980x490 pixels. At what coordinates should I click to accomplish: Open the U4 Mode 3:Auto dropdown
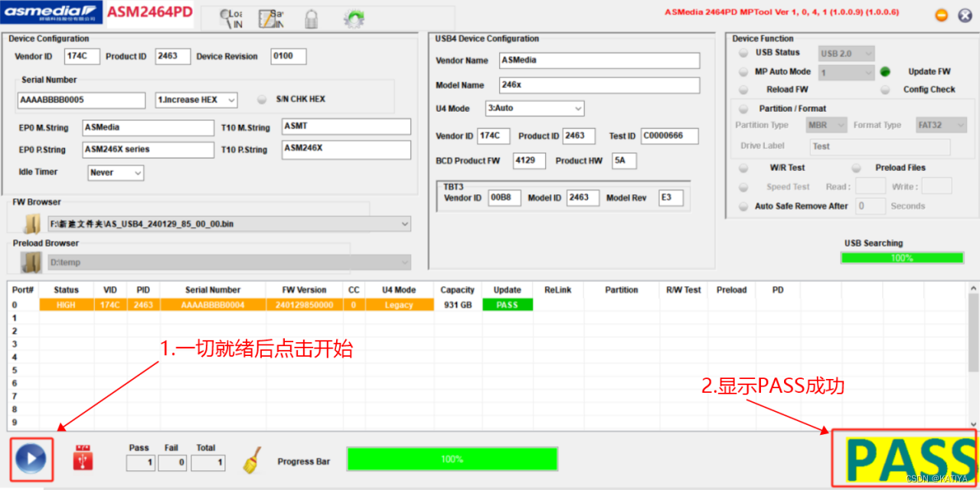click(x=535, y=109)
